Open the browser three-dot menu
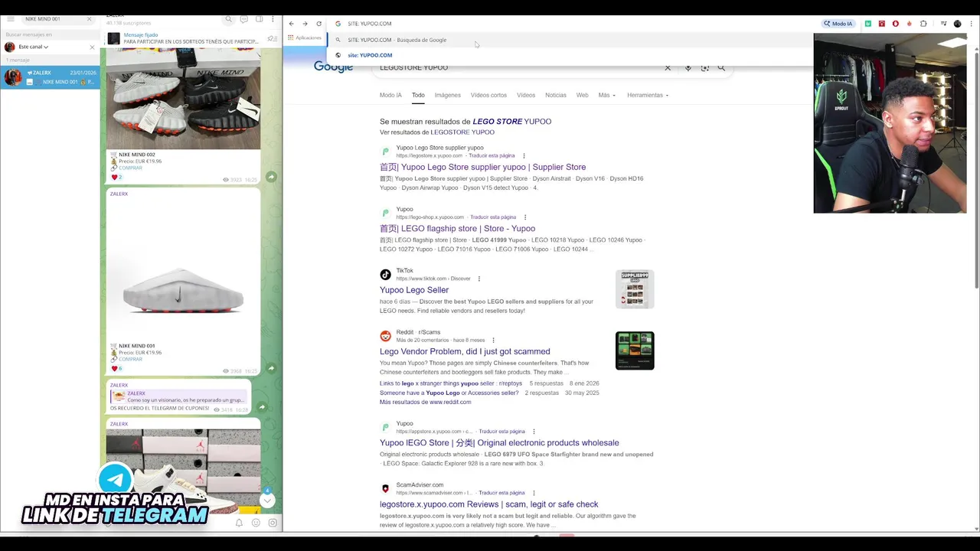 (972, 24)
